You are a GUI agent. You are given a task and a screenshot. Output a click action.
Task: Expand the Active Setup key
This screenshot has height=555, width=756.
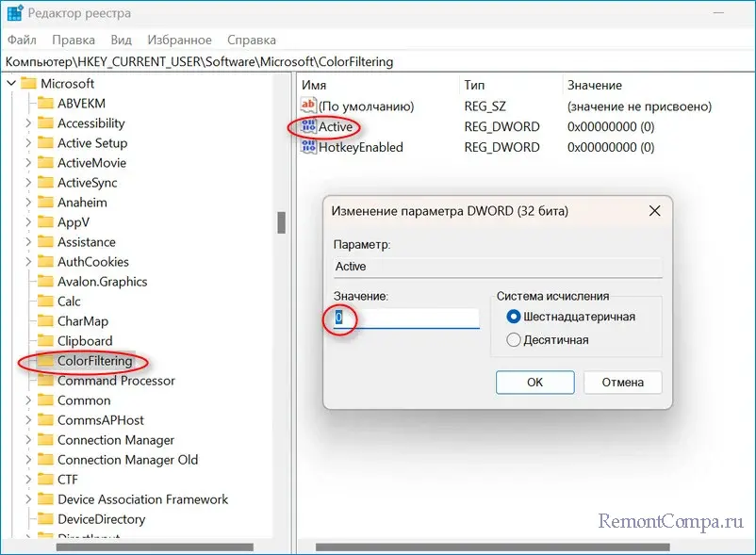point(27,143)
